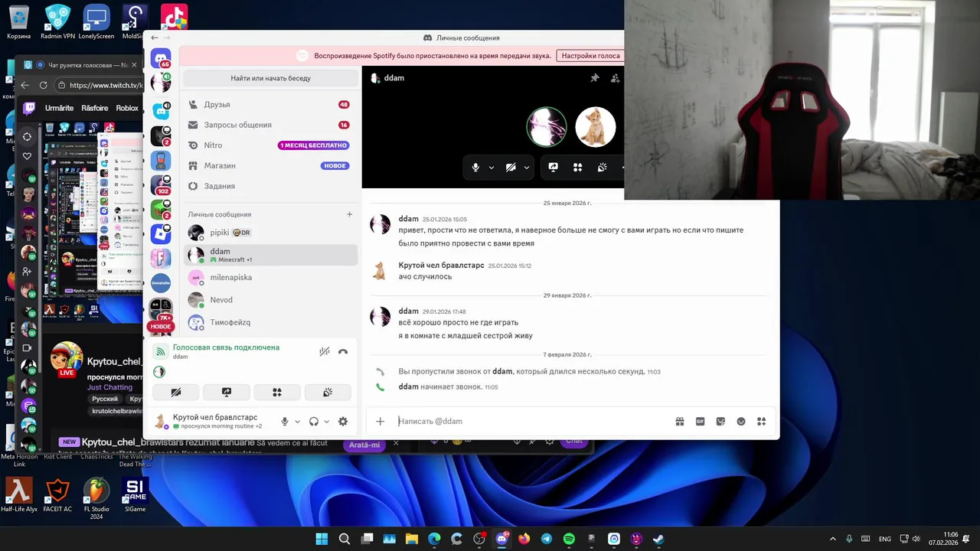
Task: Click plus attach button in message box
Action: tap(380, 421)
